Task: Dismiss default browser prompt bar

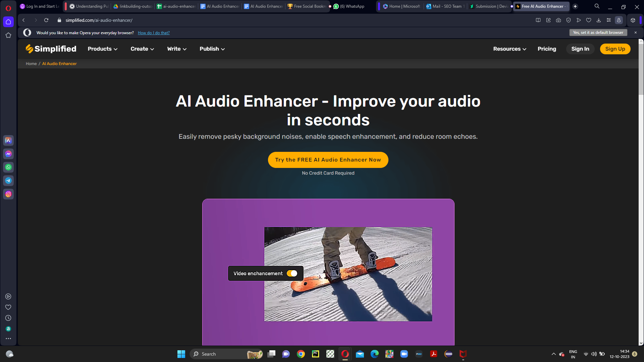Action: click(636, 33)
